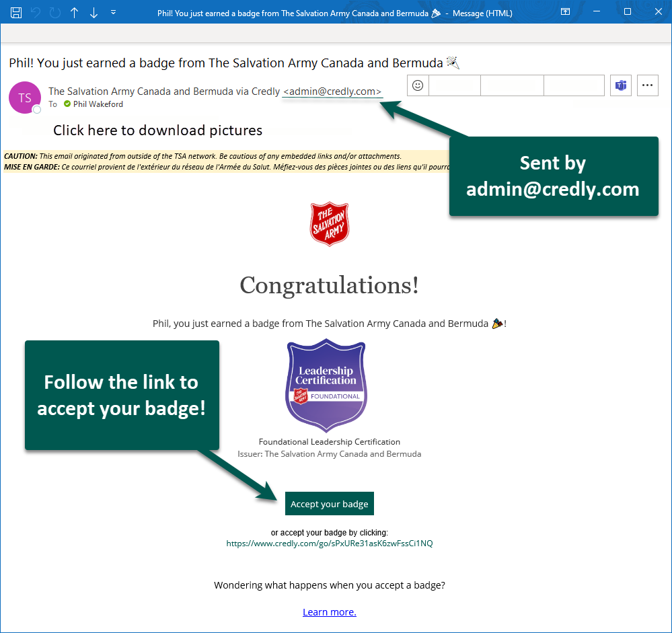Click the Undo arrow icon
The height and width of the screenshot is (633, 672).
pos(36,13)
